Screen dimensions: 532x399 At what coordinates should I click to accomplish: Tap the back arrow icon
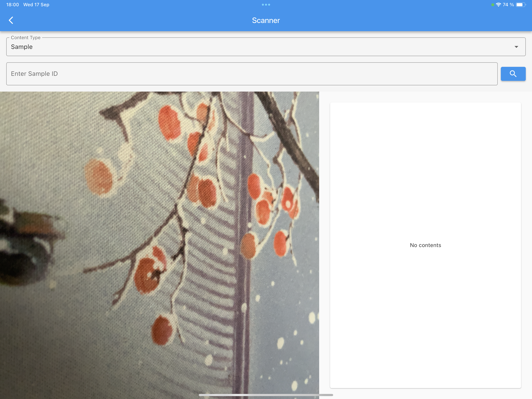pos(11,20)
